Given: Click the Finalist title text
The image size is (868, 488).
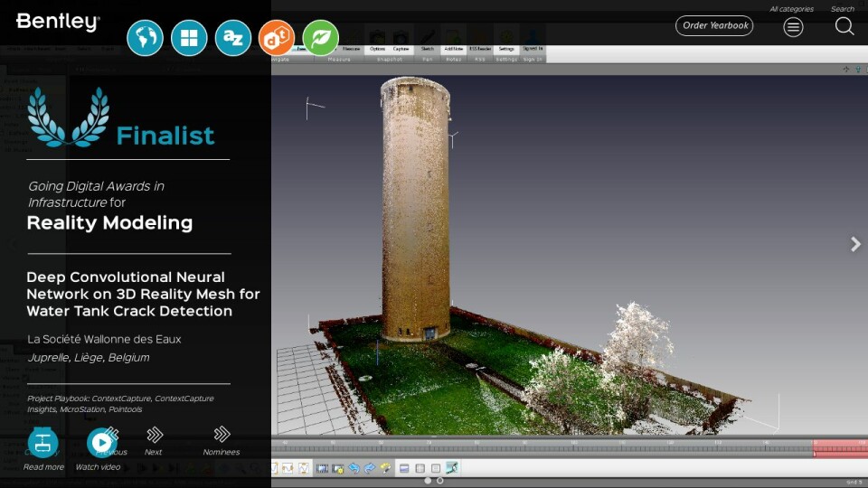Looking at the screenshot, I should pyautogui.click(x=165, y=136).
